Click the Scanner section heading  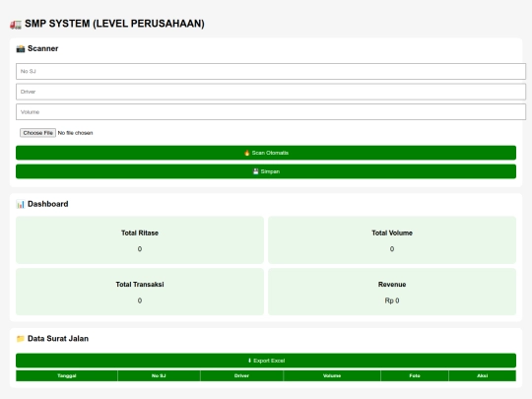pos(42,48)
